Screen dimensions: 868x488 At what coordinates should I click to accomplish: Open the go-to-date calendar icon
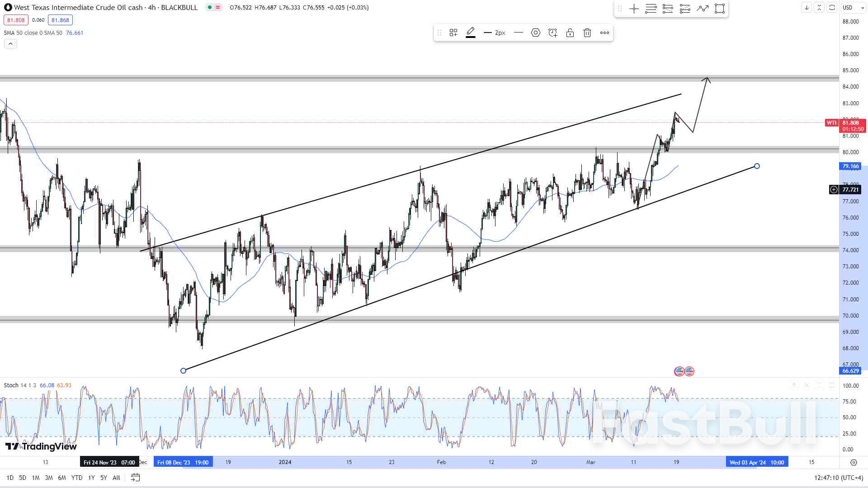click(135, 477)
